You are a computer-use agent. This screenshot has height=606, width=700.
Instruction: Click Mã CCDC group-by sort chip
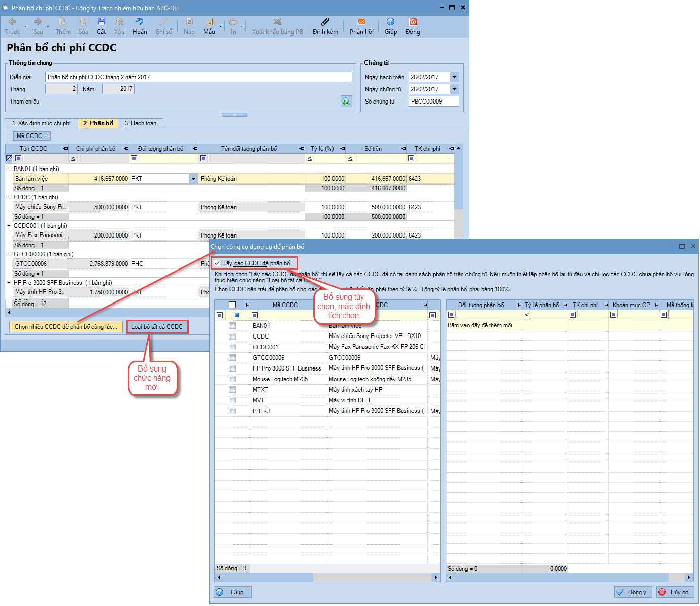32,136
